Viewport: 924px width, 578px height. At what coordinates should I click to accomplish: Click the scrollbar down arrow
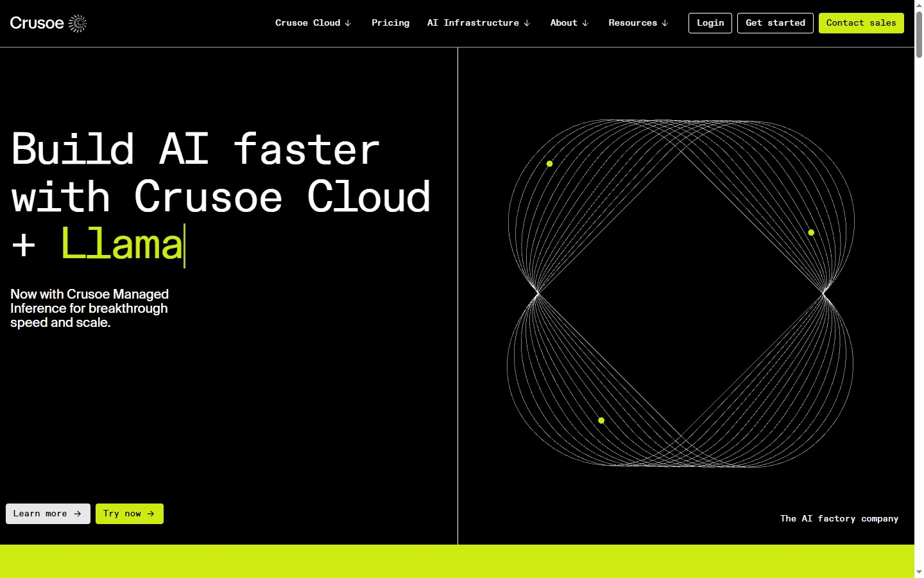click(919, 572)
